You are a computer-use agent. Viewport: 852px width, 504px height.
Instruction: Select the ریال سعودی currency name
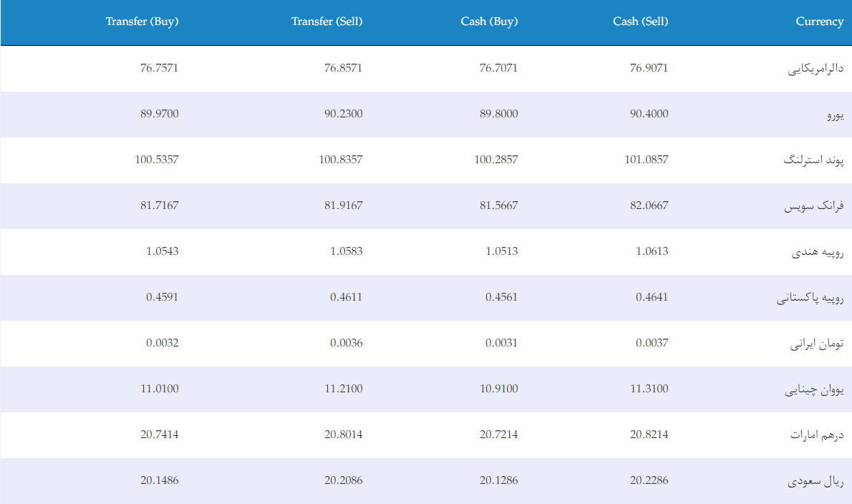815,481
